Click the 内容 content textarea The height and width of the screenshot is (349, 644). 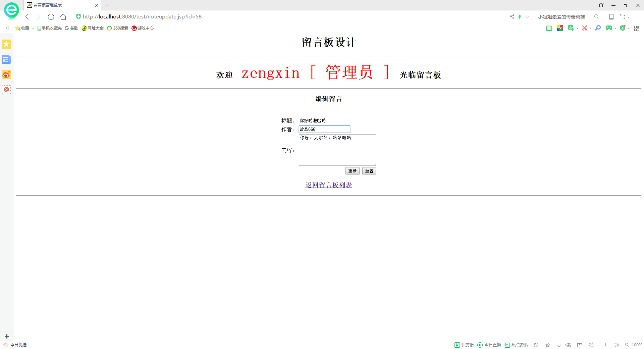337,150
